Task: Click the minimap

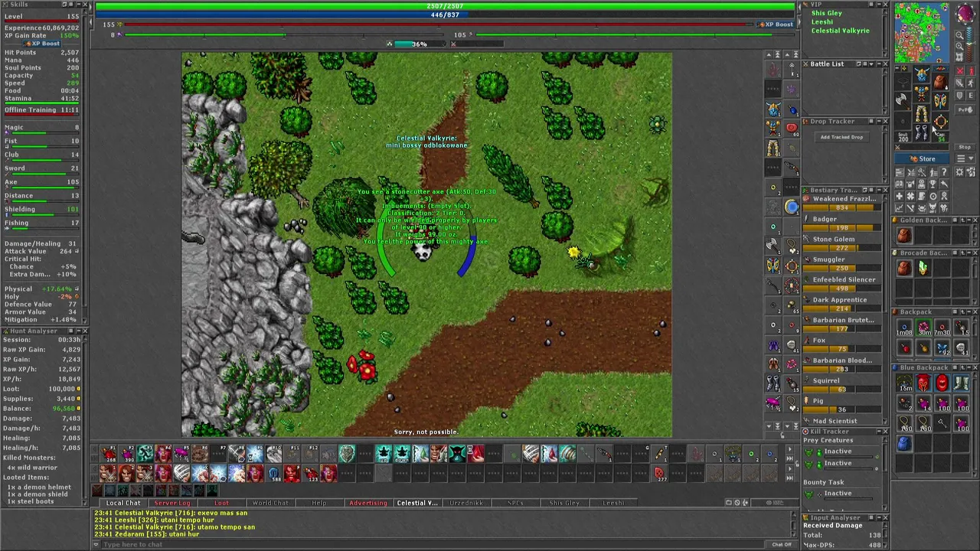Action: (922, 32)
